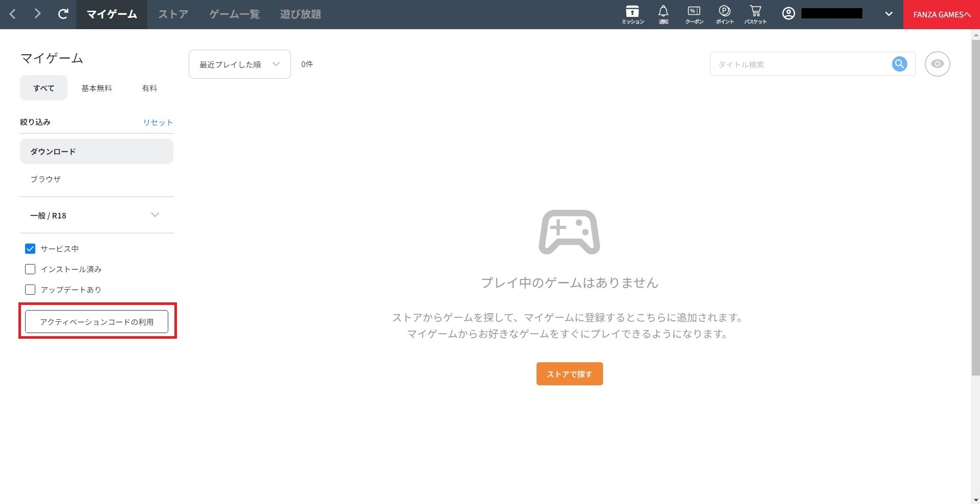The width and height of the screenshot is (980, 504).
Task: Select the 基本無料 filter tab
Action: (96, 87)
